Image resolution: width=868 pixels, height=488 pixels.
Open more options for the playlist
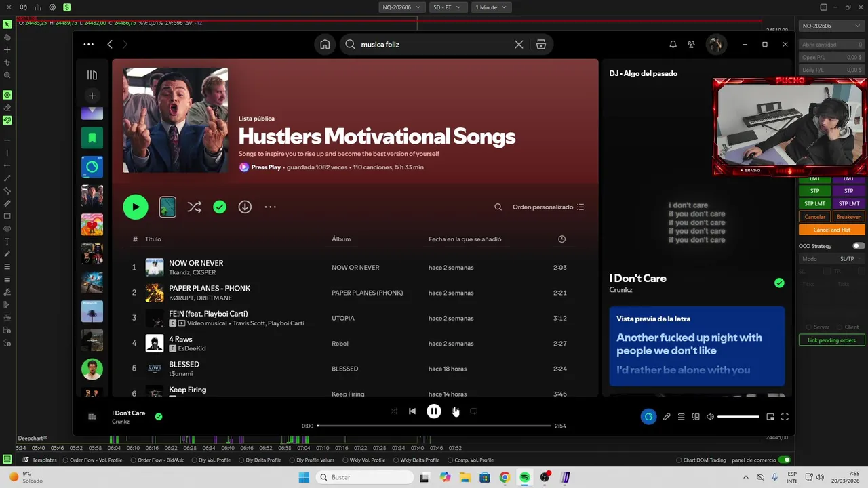coord(270,207)
